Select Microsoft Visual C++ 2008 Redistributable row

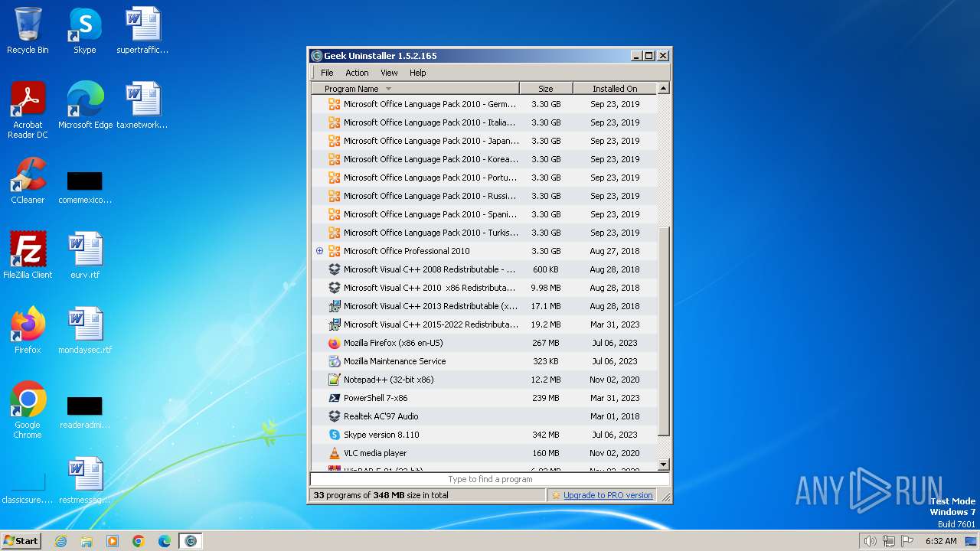point(485,269)
